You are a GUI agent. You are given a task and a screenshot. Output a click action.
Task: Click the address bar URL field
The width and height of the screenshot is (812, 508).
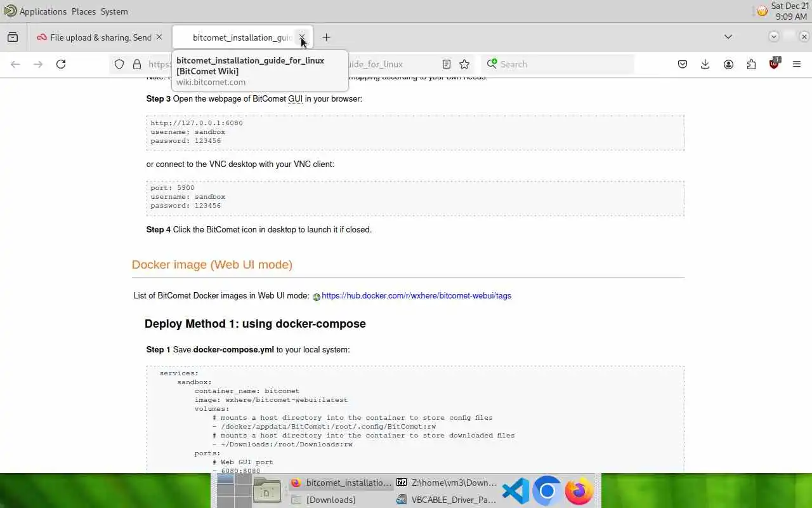[x=292, y=64]
